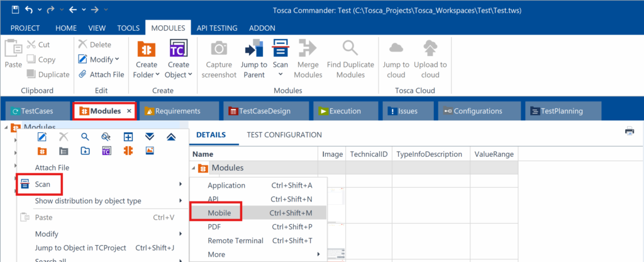Expand Show distribution by object type submenu
The height and width of the screenshot is (262, 644).
pyautogui.click(x=102, y=201)
